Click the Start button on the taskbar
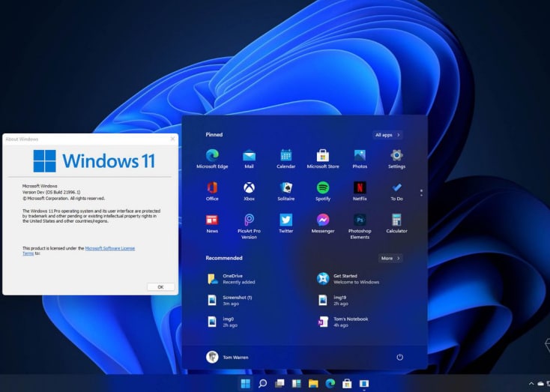This screenshot has height=392, width=550. [246, 383]
